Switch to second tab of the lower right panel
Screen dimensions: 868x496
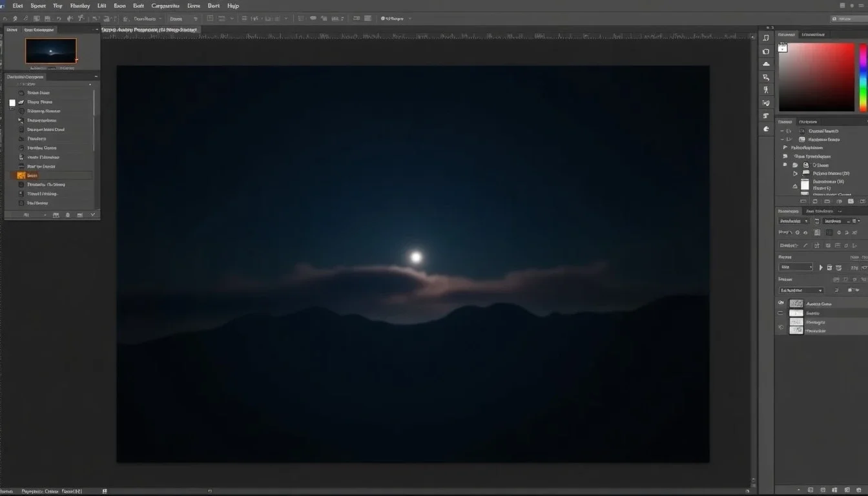click(819, 211)
